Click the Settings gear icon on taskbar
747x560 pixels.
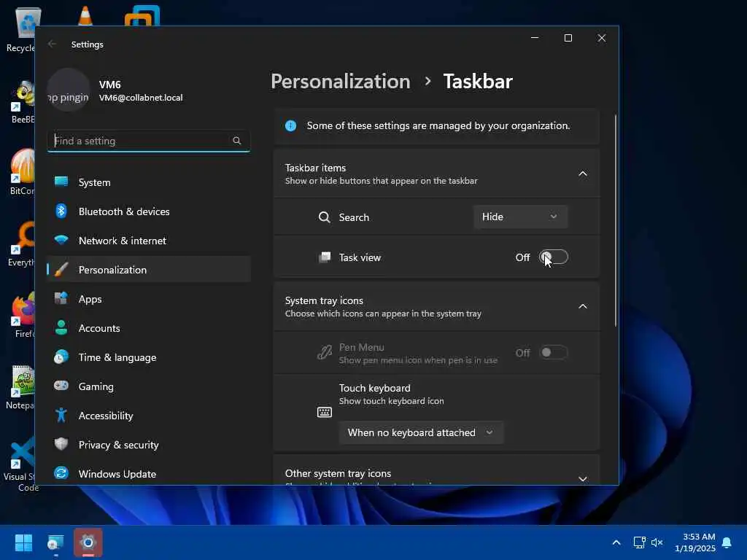click(x=88, y=542)
